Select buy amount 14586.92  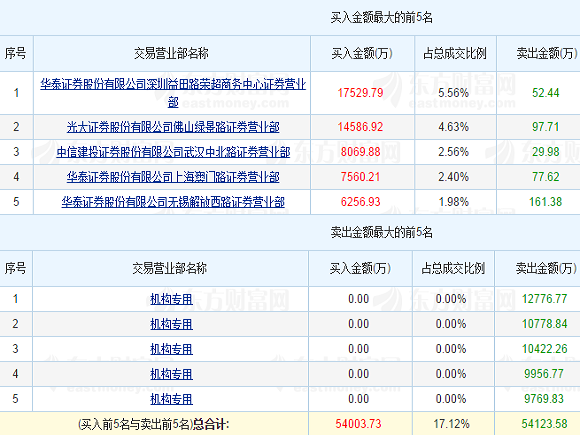[360, 127]
